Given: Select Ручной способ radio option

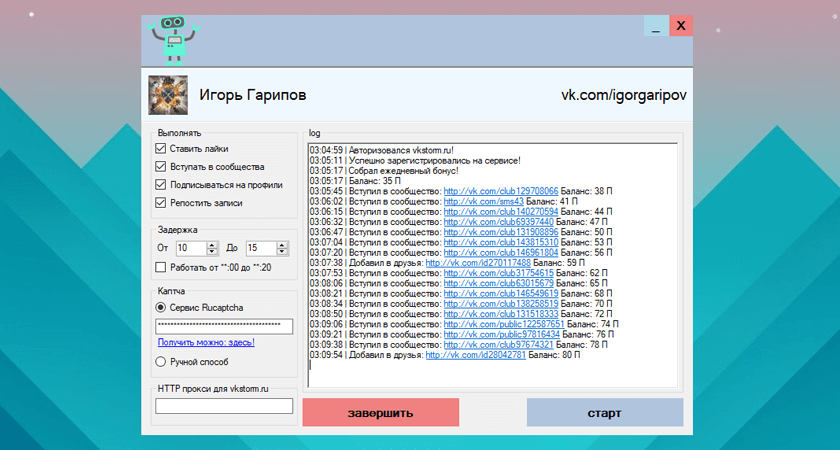Looking at the screenshot, I should click(160, 362).
